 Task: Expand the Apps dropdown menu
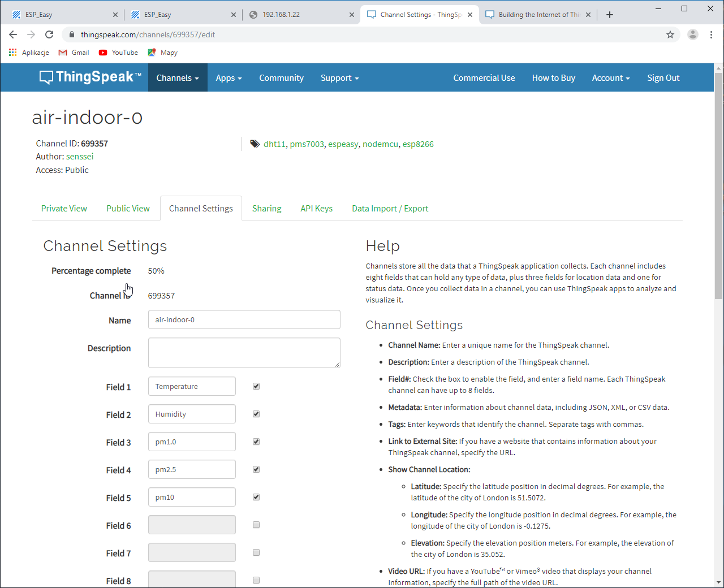tap(229, 77)
